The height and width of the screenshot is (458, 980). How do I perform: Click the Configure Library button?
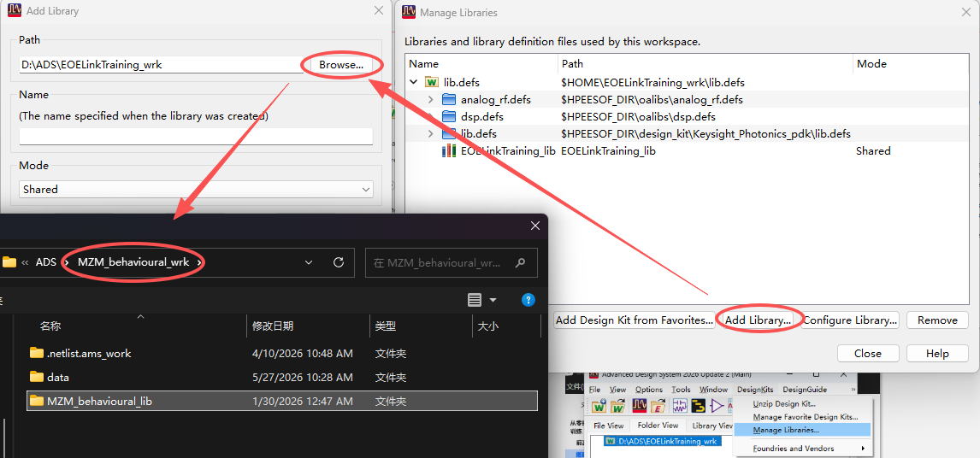point(850,320)
